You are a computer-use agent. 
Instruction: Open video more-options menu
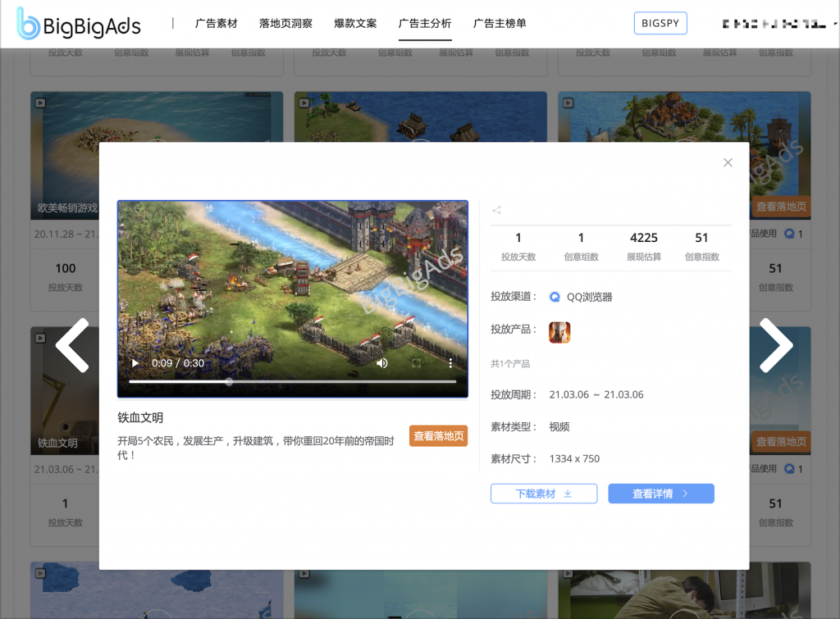pyautogui.click(x=450, y=363)
